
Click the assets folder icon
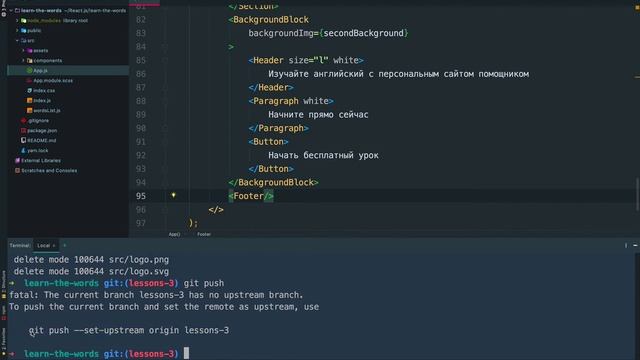(x=30, y=51)
